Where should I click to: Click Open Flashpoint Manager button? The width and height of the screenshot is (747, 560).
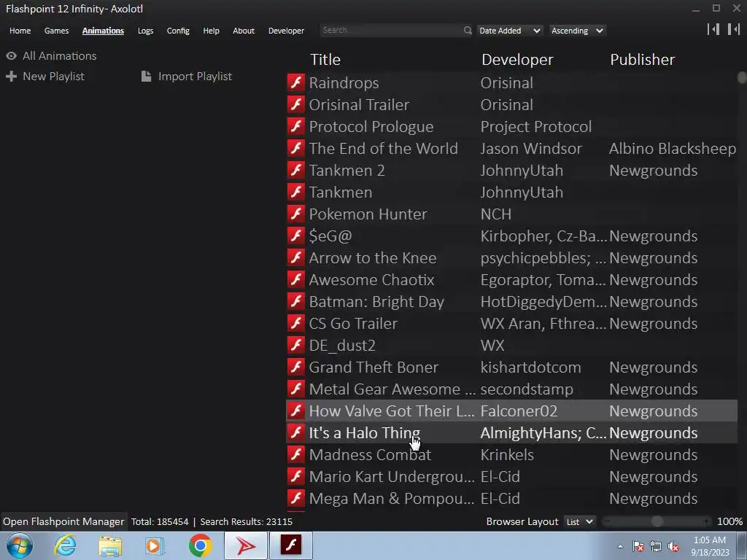point(63,522)
